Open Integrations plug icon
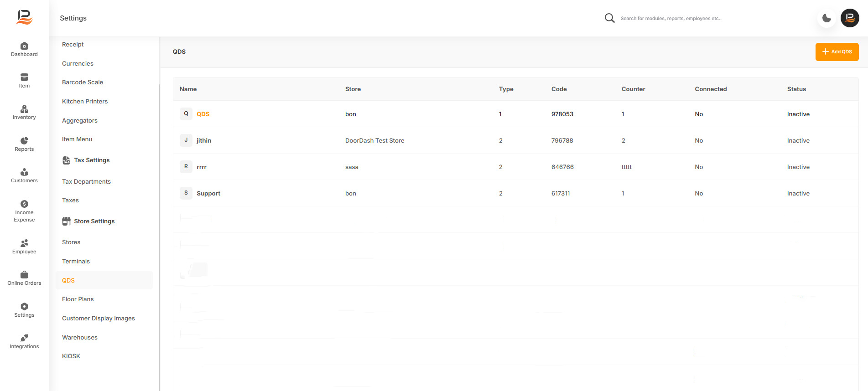868x391 pixels. pyautogui.click(x=24, y=338)
